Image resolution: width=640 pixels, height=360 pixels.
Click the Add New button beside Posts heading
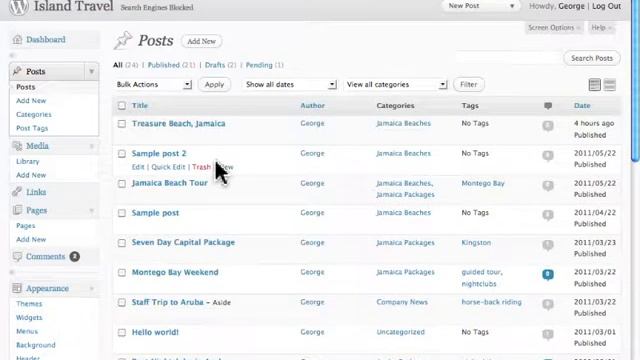pyautogui.click(x=201, y=41)
